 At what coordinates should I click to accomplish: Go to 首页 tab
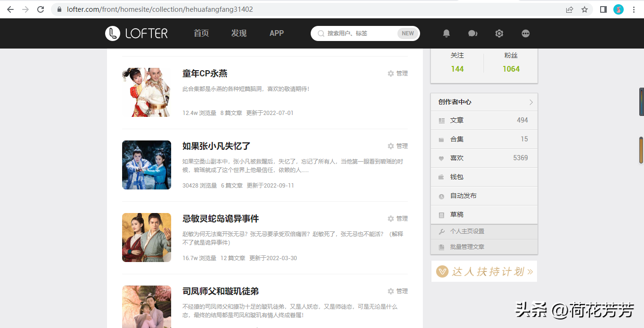[x=201, y=33]
